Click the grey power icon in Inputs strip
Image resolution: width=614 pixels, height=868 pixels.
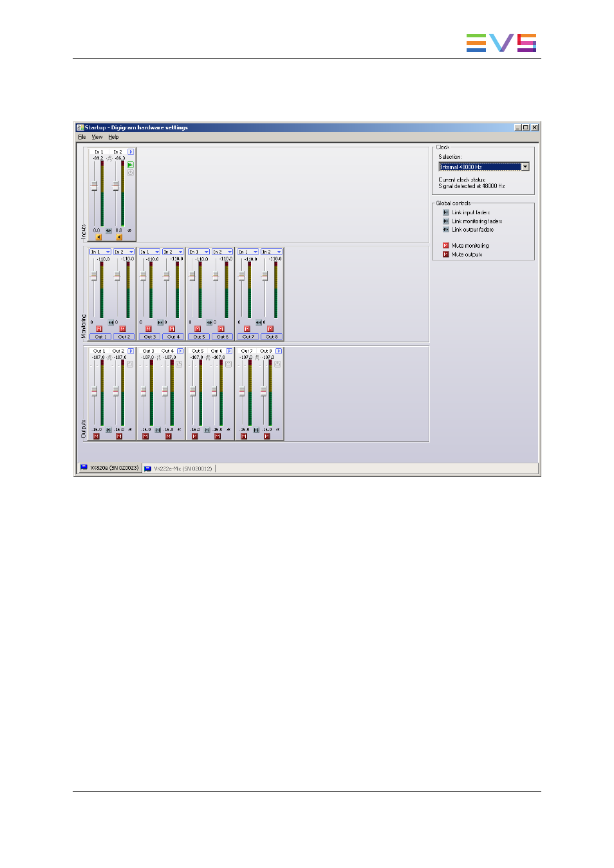pos(130,172)
